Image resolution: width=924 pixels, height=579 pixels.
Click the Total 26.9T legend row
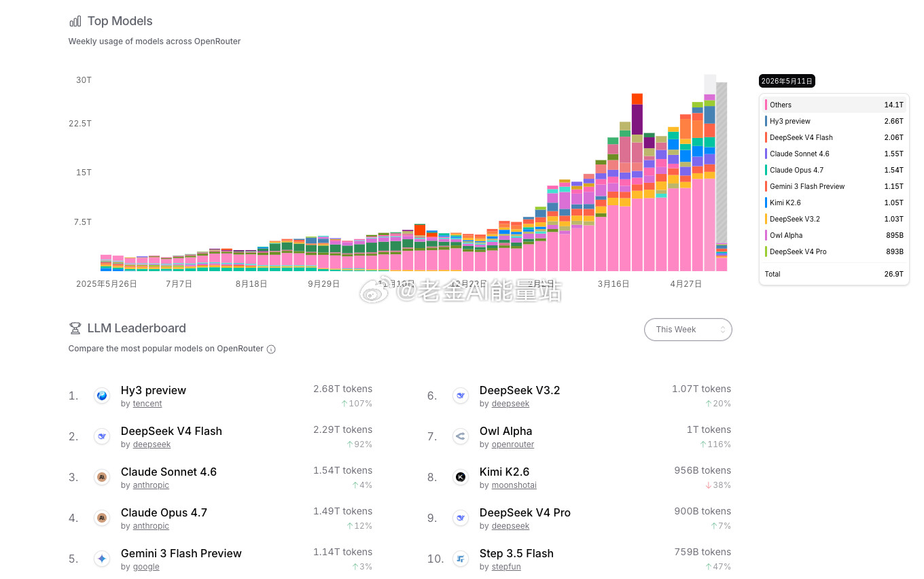(x=834, y=274)
